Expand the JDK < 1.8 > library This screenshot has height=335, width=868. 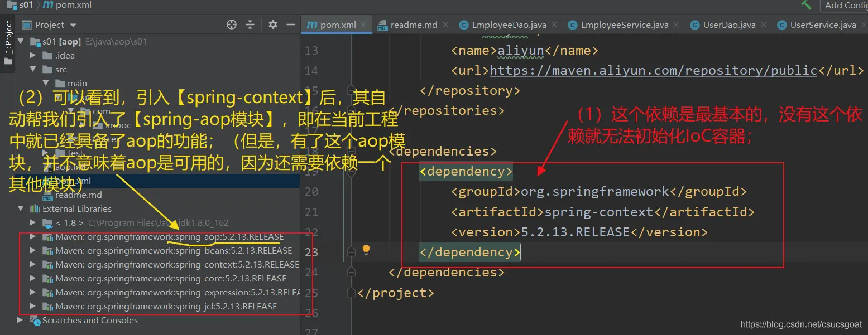33,223
